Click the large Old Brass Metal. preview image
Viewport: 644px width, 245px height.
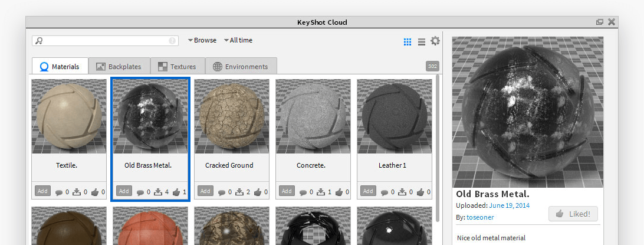pyautogui.click(x=528, y=112)
